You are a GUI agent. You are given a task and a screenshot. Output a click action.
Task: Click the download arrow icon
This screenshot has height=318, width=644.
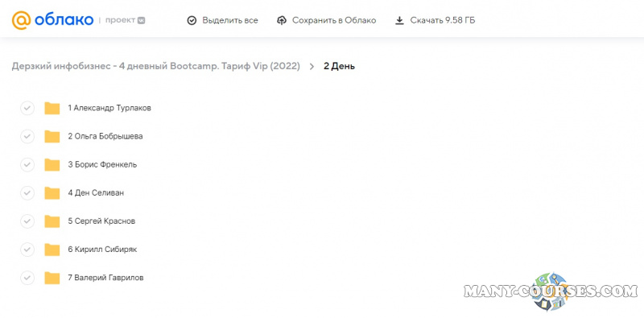(399, 21)
